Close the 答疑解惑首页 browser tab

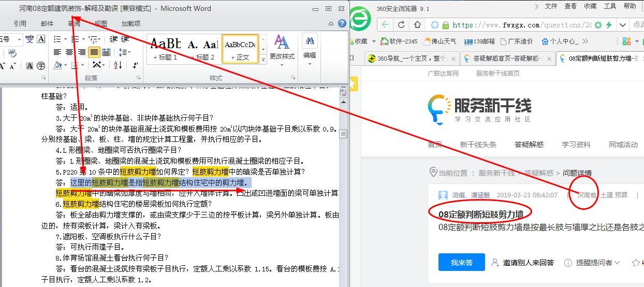tap(550, 59)
